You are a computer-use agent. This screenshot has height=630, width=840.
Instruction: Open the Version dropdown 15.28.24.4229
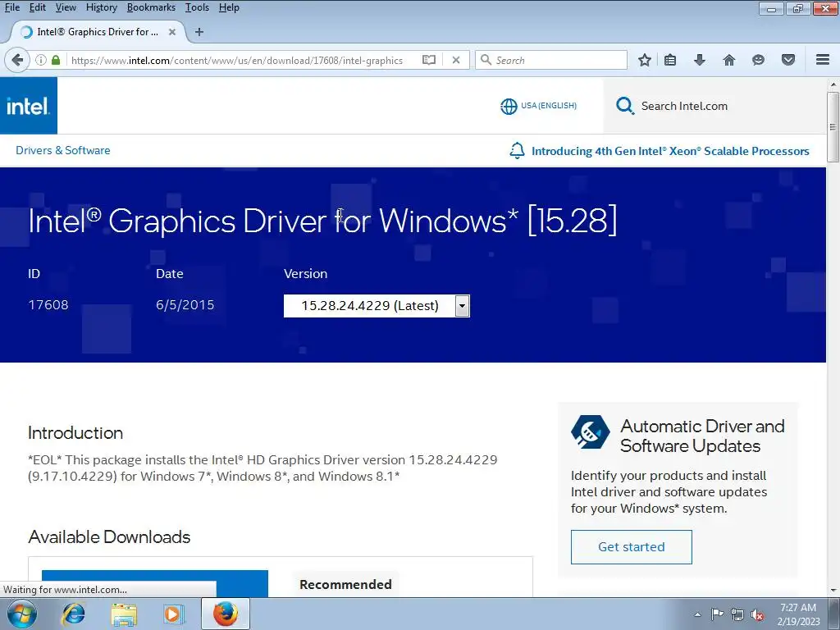[x=377, y=306]
